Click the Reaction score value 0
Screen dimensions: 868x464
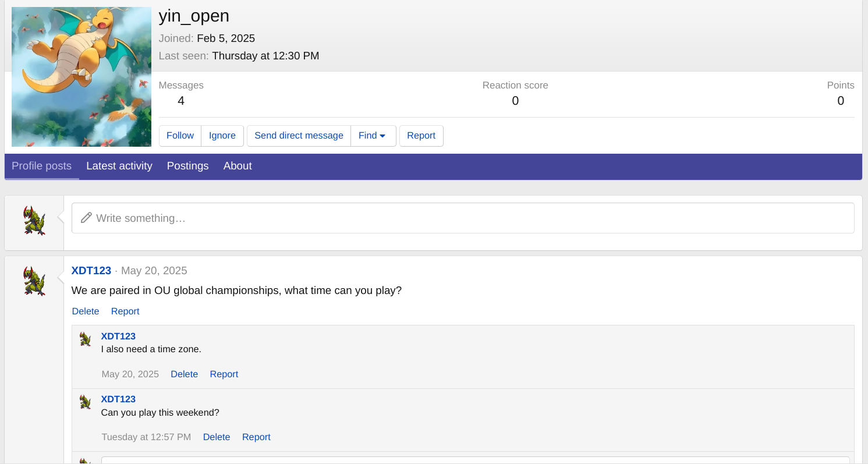pos(515,101)
